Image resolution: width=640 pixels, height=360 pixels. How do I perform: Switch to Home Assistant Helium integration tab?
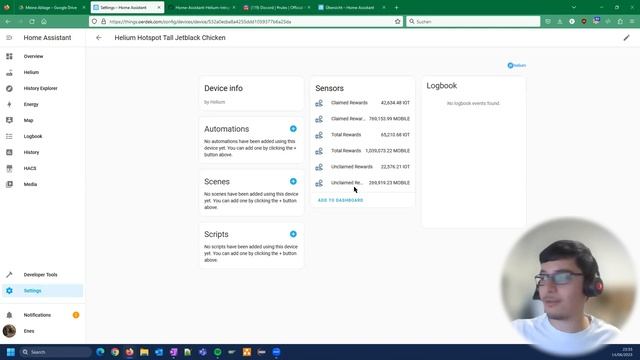[202, 7]
